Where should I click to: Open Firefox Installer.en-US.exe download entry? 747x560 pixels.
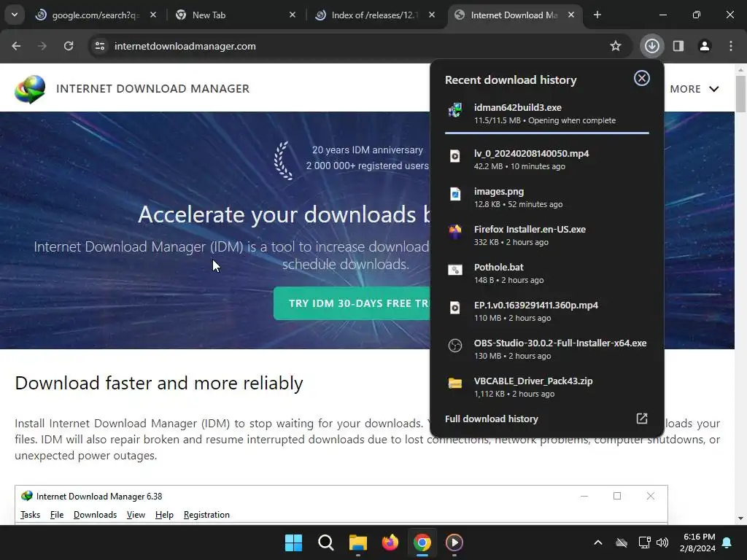click(547, 236)
